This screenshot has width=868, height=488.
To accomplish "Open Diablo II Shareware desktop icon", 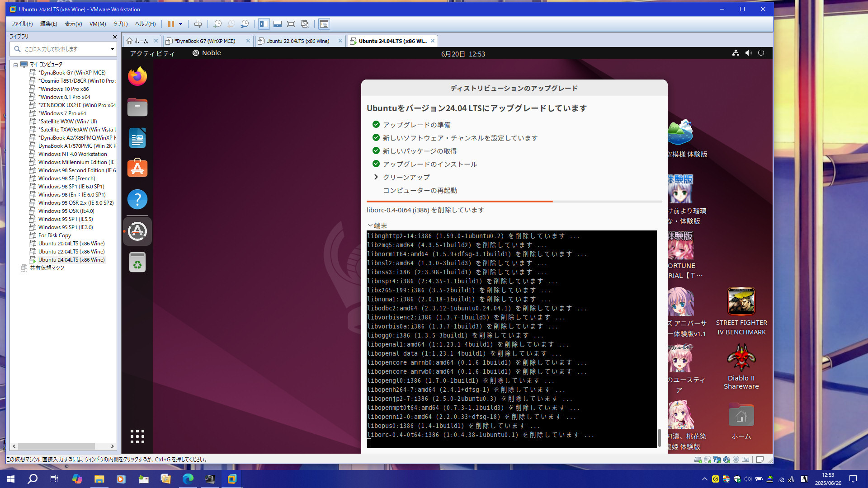I will (741, 367).
